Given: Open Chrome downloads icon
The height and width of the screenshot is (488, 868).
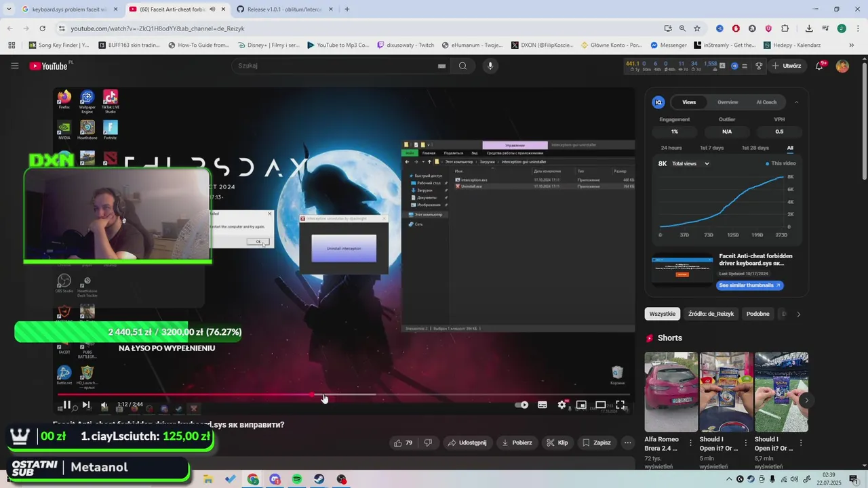Looking at the screenshot, I should pos(809,28).
